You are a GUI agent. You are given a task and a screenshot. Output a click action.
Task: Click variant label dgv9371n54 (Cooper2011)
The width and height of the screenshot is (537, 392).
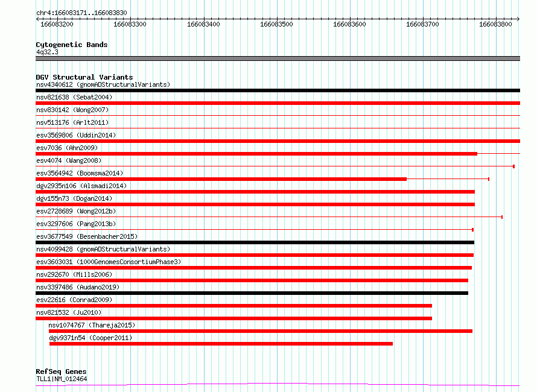coord(91,338)
